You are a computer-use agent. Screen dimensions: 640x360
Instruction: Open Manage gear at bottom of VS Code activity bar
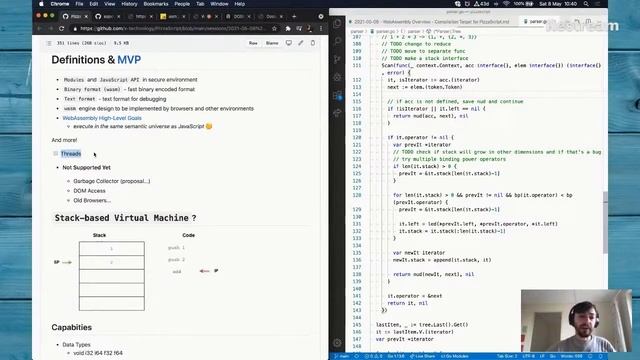click(x=337, y=343)
